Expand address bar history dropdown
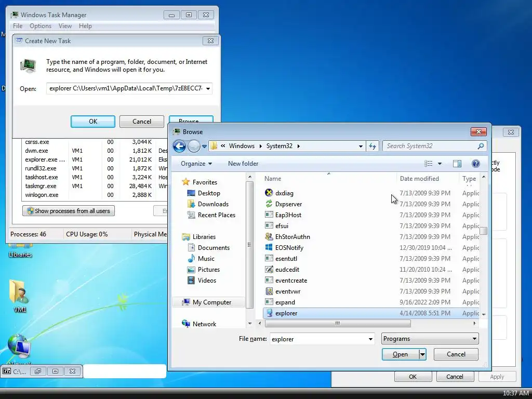This screenshot has width=532, height=399. tap(361, 146)
